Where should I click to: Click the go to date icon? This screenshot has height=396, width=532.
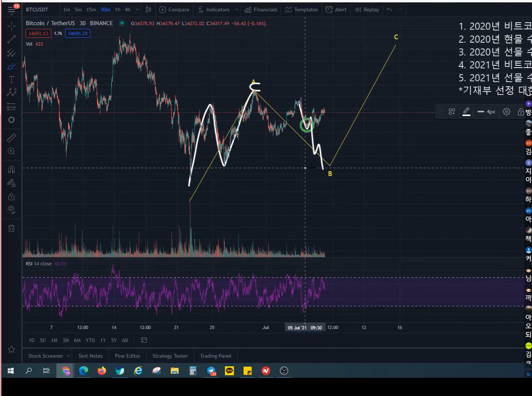tap(144, 340)
